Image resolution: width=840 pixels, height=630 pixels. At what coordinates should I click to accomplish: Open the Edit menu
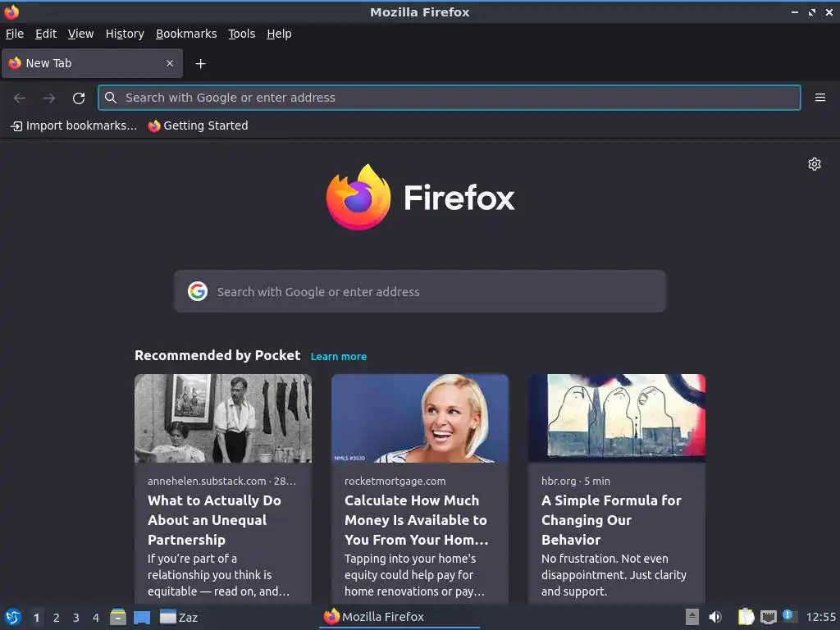pos(46,34)
